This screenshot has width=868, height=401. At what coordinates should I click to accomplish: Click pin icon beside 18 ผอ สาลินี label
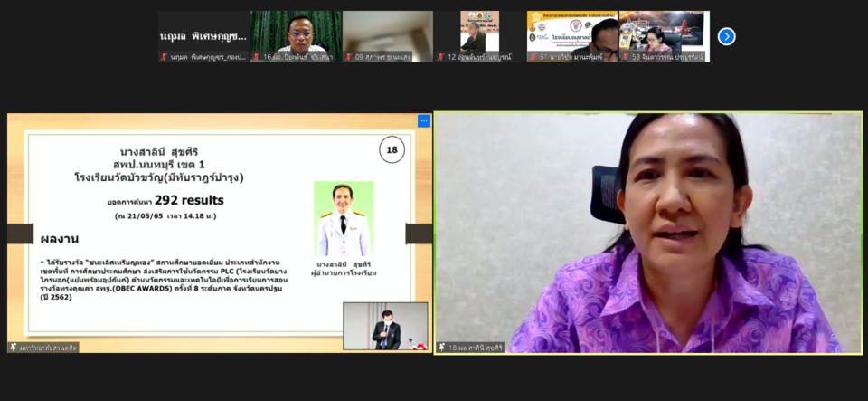point(442,347)
